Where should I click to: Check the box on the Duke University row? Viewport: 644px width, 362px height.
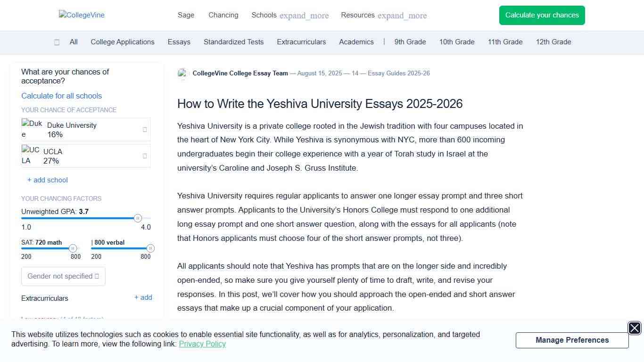(145, 129)
